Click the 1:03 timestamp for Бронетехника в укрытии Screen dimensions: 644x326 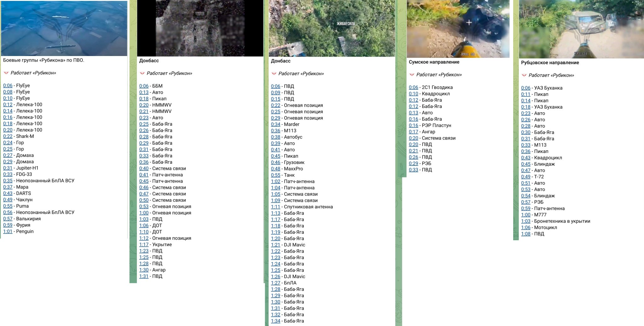(x=526, y=221)
